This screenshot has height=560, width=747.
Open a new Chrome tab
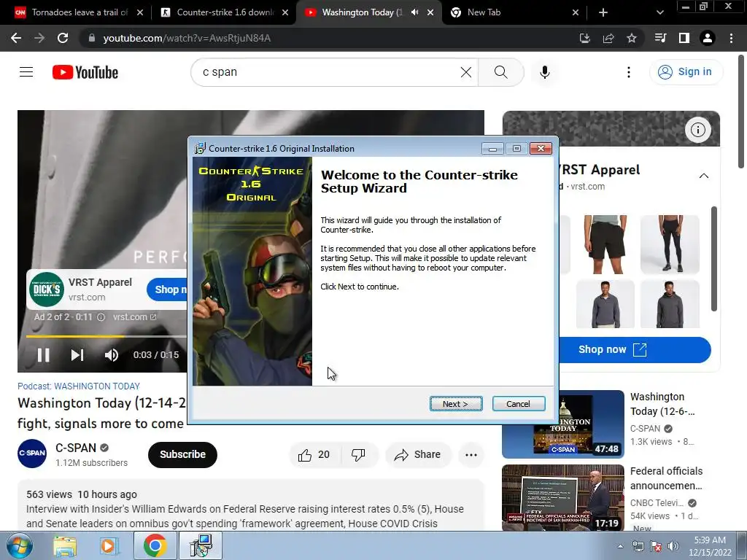(603, 12)
